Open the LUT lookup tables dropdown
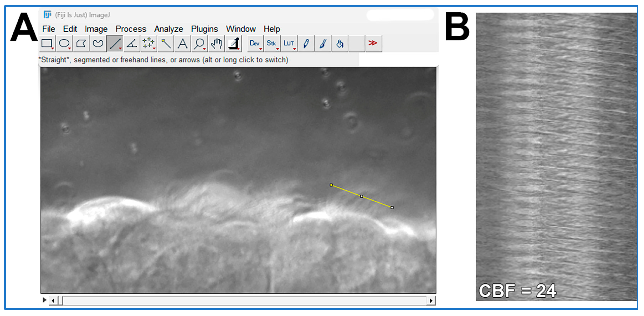This screenshot has height=316, width=644. click(289, 43)
